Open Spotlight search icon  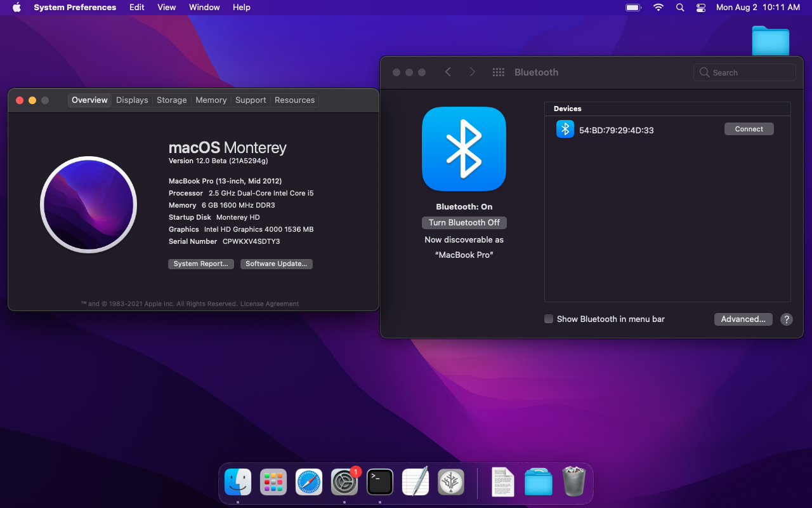[680, 8]
